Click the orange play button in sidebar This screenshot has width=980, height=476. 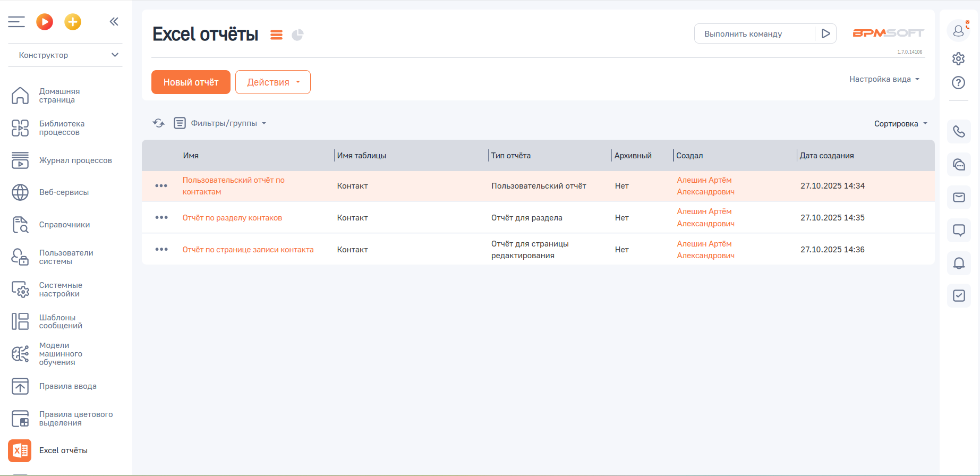(45, 22)
